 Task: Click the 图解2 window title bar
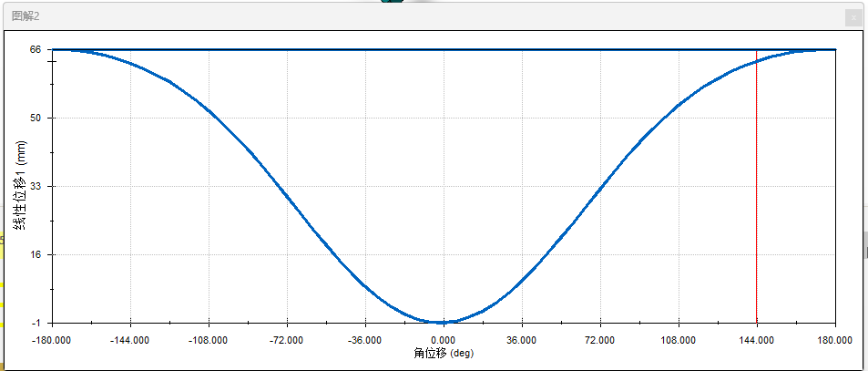(x=364, y=15)
